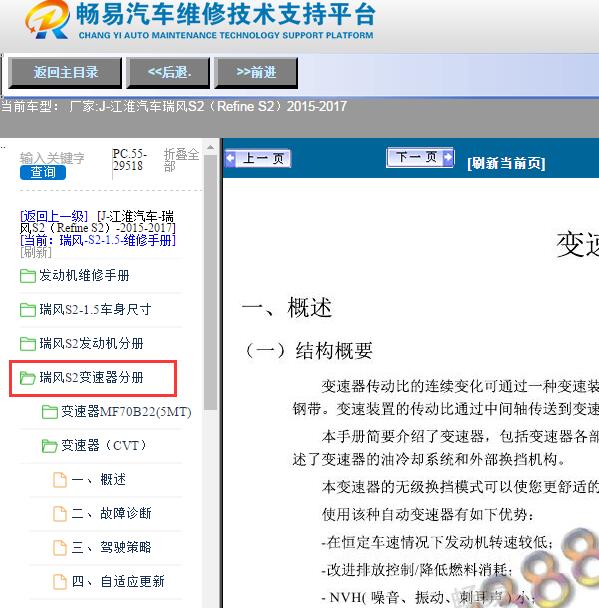Image resolution: width=599 pixels, height=608 pixels.
Task: Click the 上一页 previous page button
Action: 258,159
